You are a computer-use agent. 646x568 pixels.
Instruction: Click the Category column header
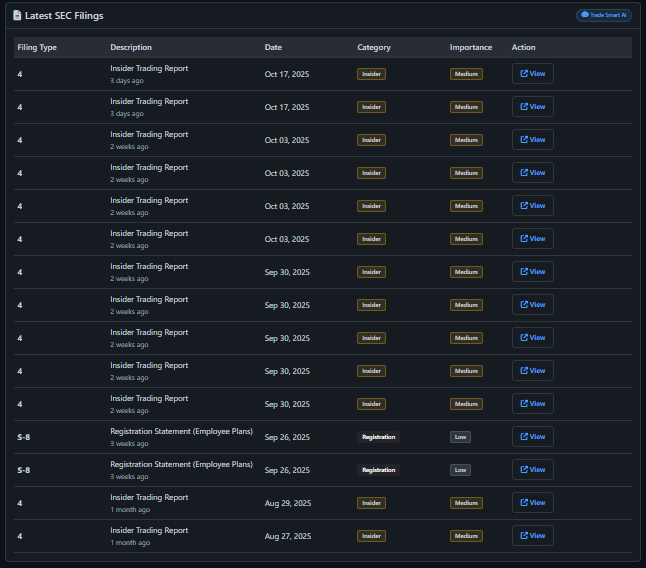[x=374, y=48]
